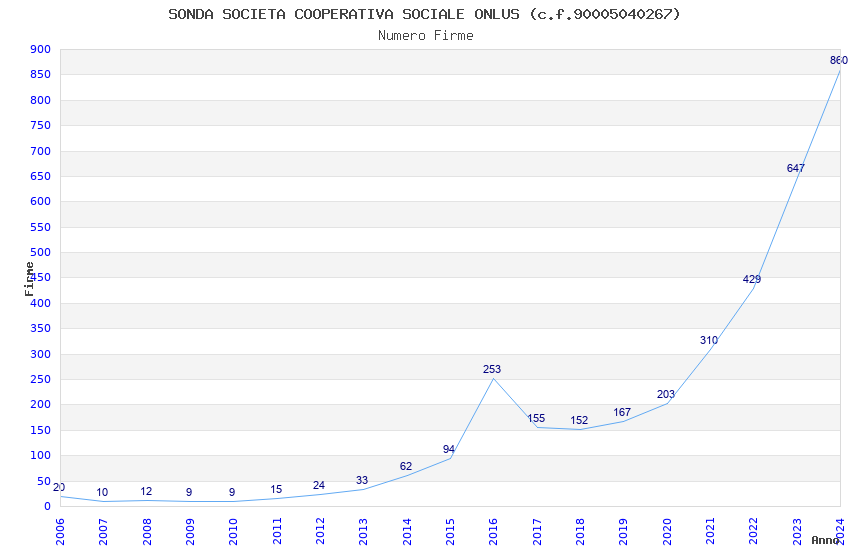Click the Anno axis label

click(826, 540)
